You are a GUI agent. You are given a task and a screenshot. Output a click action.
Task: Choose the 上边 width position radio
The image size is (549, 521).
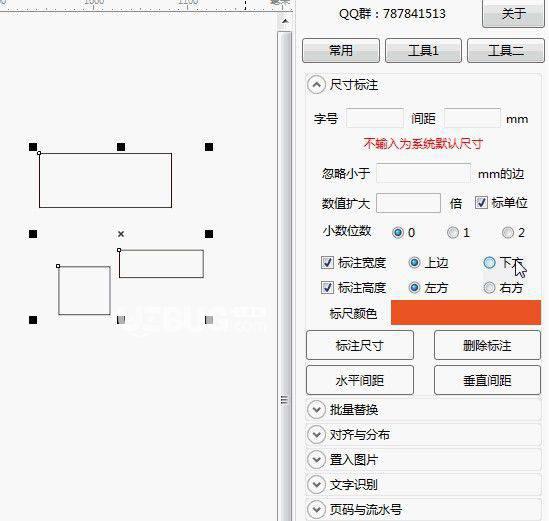click(x=414, y=263)
